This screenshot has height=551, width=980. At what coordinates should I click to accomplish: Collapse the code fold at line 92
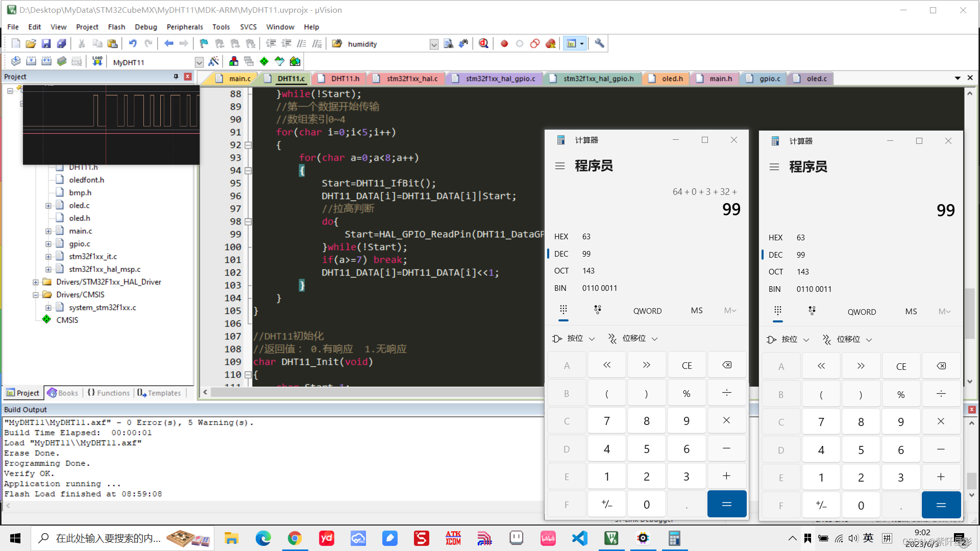click(248, 145)
